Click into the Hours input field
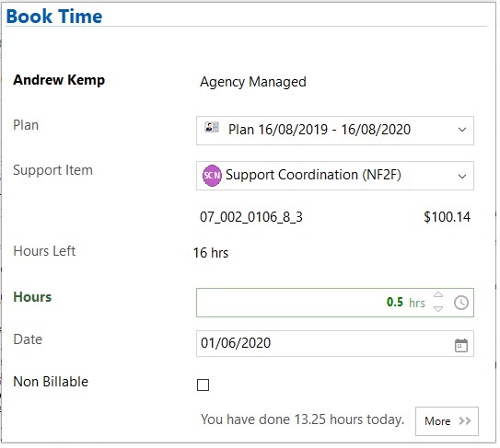Image resolution: width=500 pixels, height=448 pixels. point(335,303)
